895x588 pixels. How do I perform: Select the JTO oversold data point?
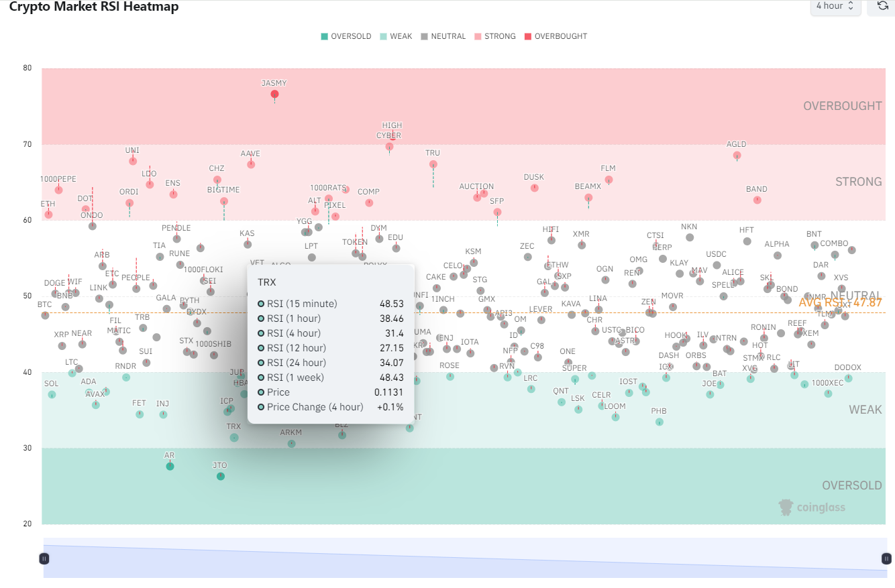tap(221, 476)
